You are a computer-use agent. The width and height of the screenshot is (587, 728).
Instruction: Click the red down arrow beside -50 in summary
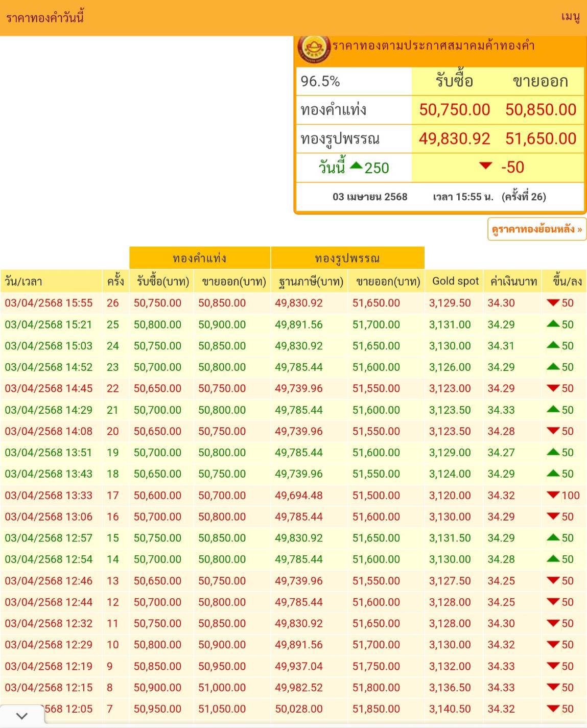click(485, 166)
